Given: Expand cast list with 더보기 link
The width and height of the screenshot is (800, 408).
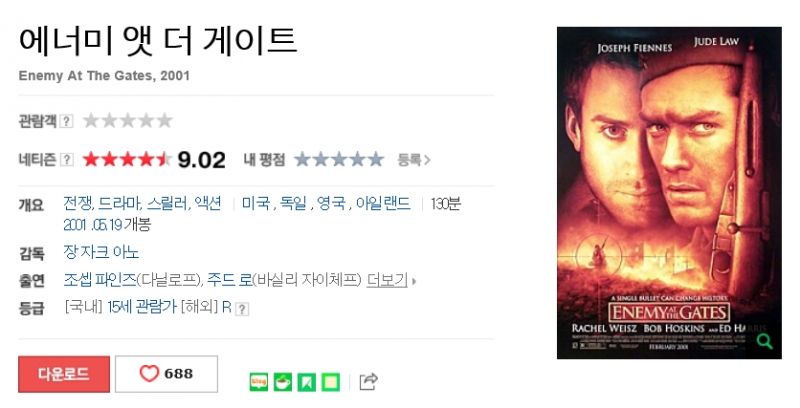Looking at the screenshot, I should pyautogui.click(x=388, y=280).
